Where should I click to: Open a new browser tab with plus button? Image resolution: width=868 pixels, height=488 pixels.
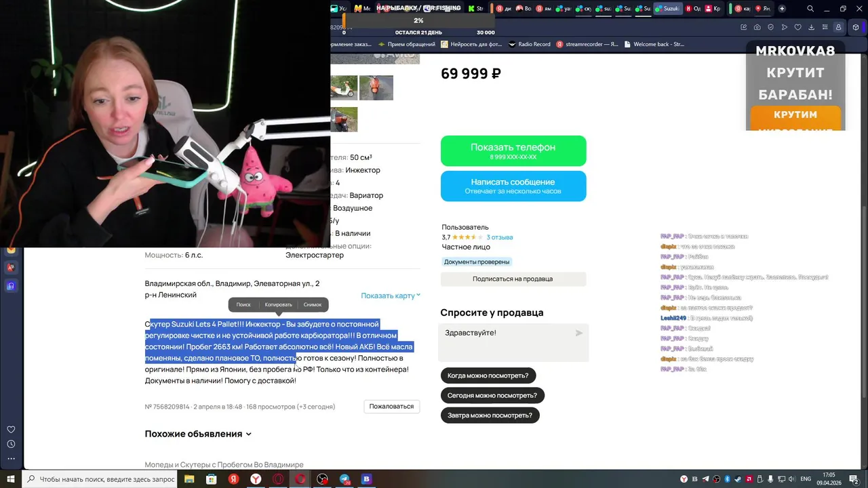pyautogui.click(x=782, y=9)
